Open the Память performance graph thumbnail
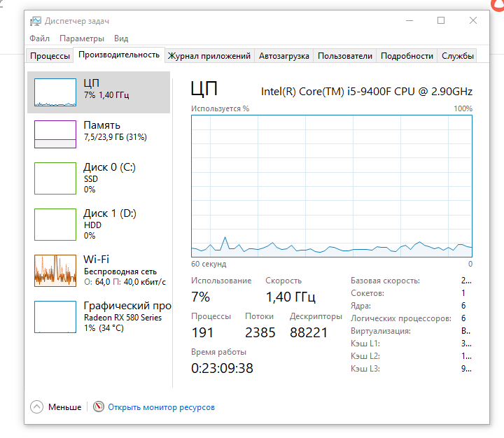This screenshot has width=504, height=438. [x=55, y=134]
